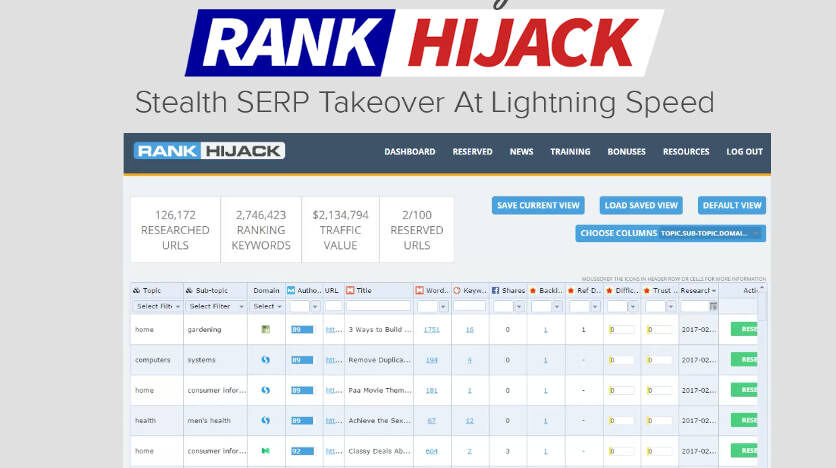Screen dimensions: 836x468
Task: Expand the Word count filter operator dropdown
Action: pyautogui.click(x=443, y=306)
